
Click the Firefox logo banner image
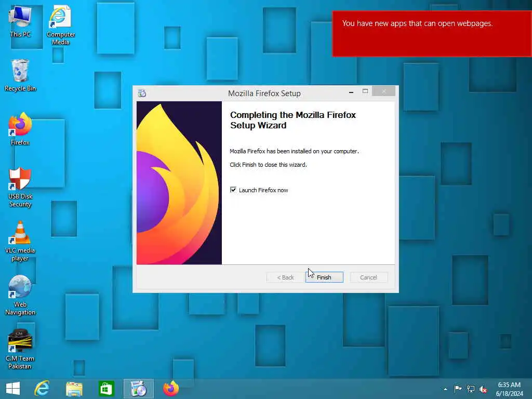point(179,183)
